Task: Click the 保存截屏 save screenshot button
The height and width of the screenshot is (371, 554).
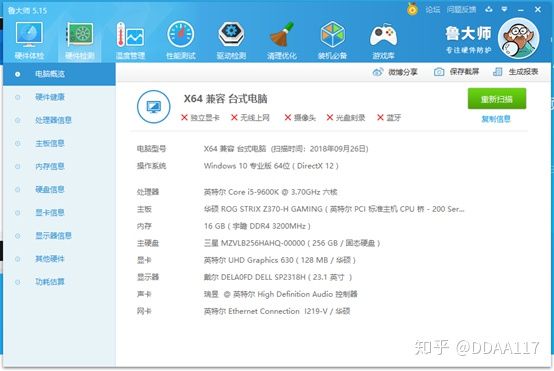Action: (456, 72)
